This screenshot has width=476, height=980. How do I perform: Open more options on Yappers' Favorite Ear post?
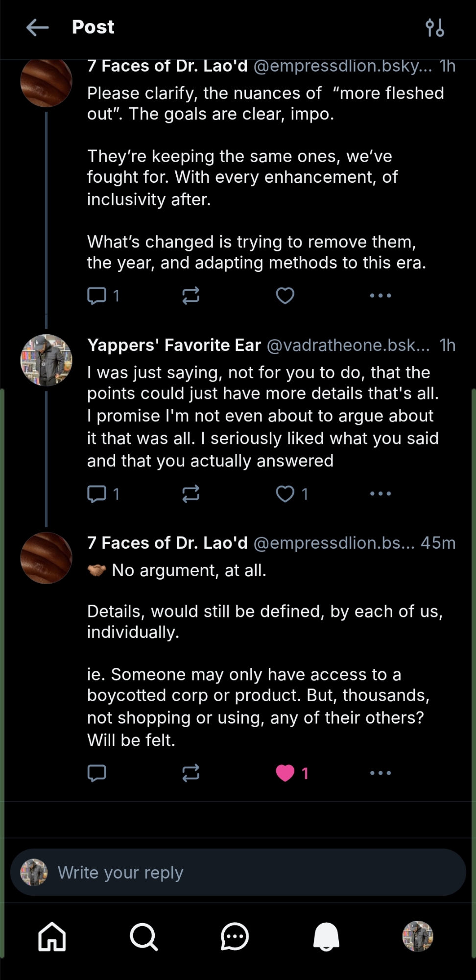pyautogui.click(x=381, y=493)
